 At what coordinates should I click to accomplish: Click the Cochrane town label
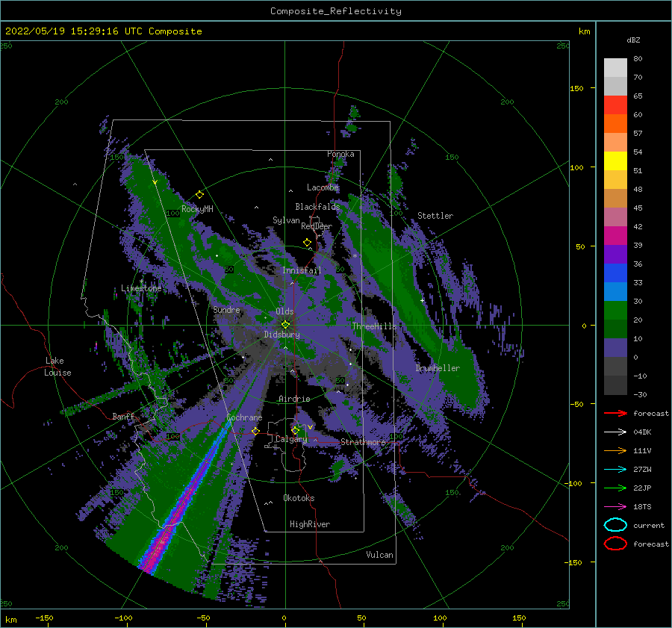pyautogui.click(x=244, y=417)
